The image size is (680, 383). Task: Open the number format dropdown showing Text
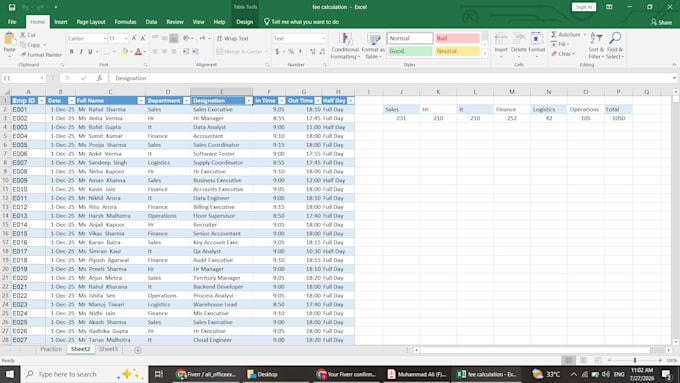click(x=299, y=38)
